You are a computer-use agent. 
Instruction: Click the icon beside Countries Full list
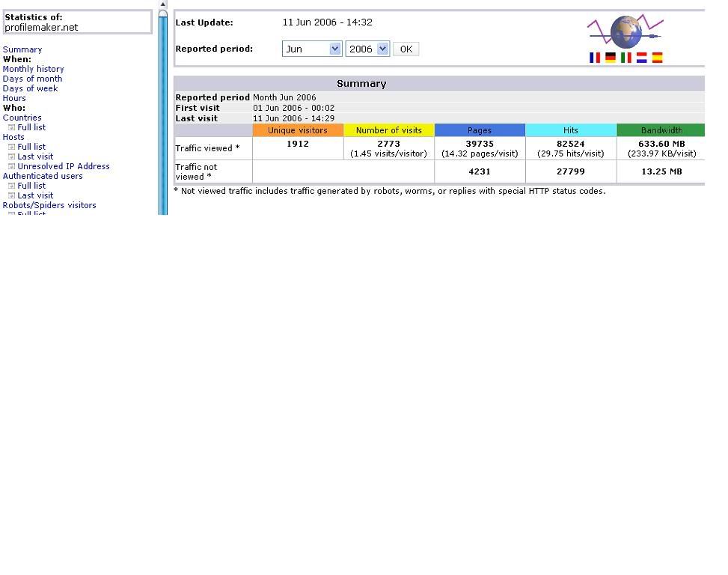click(12, 127)
